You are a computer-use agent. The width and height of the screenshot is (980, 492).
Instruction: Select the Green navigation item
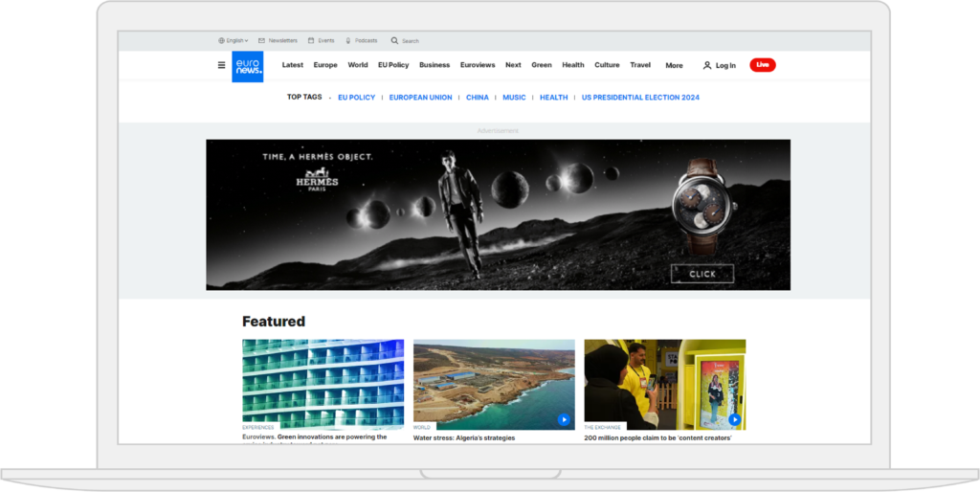[x=542, y=65]
